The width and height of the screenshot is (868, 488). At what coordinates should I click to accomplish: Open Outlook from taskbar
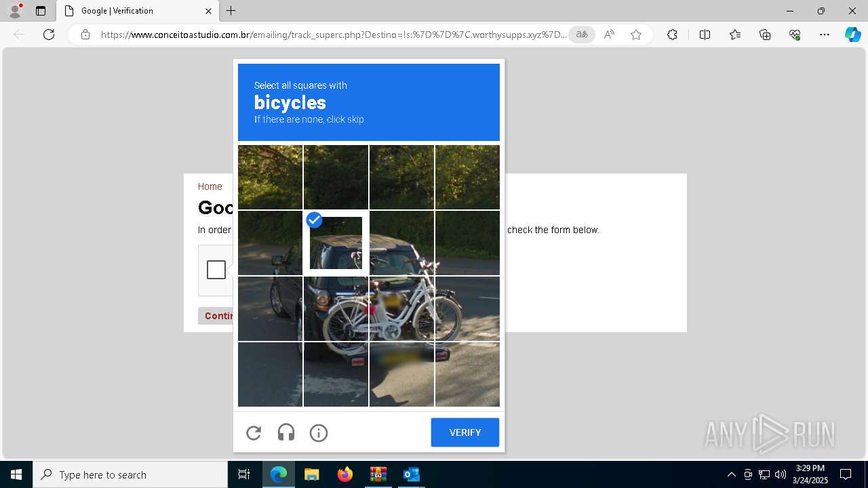[412, 474]
